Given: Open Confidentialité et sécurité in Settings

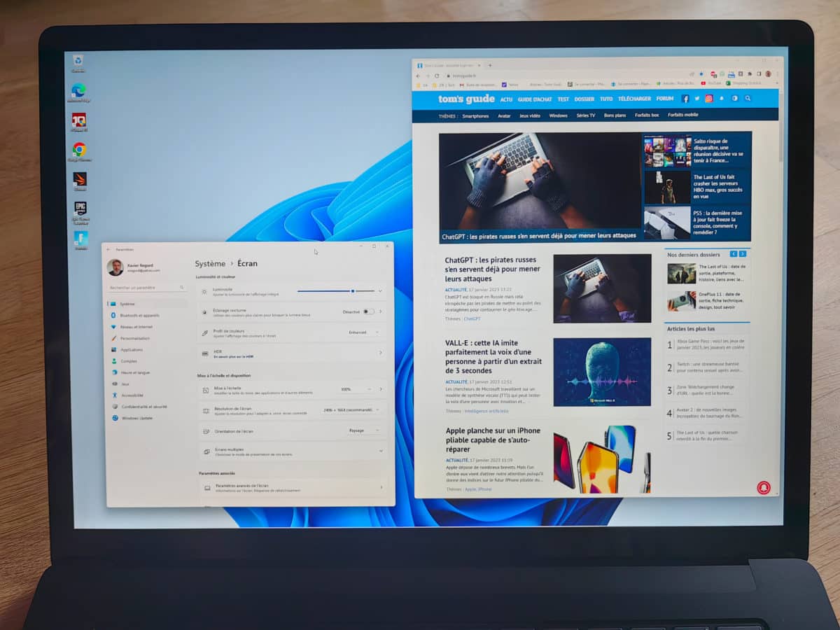Looking at the screenshot, I should 150,407.
